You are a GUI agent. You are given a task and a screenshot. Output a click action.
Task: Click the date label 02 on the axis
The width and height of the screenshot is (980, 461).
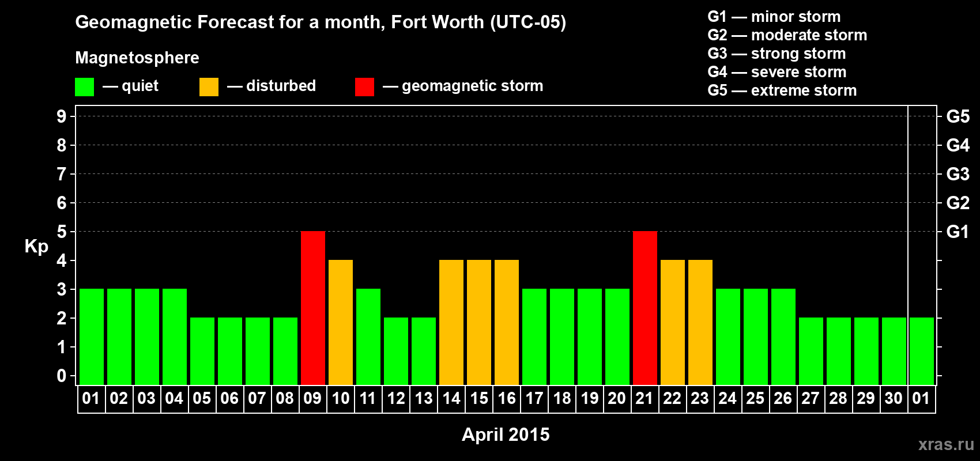[x=119, y=399]
